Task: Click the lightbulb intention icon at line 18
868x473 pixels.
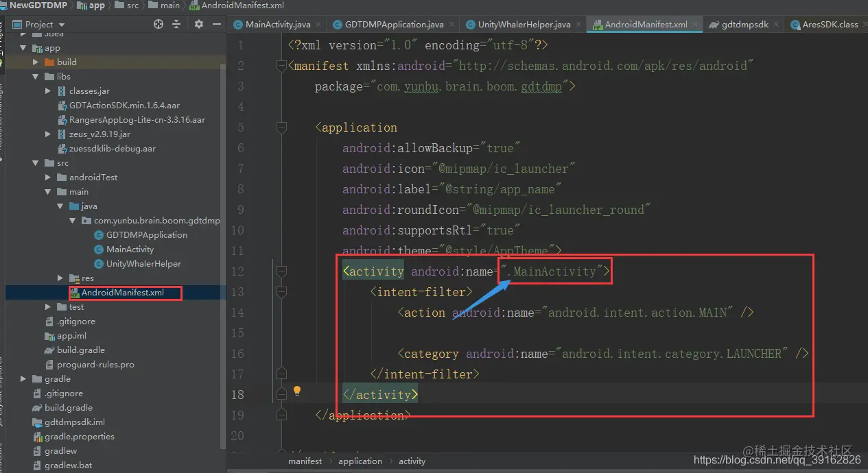Action: (x=297, y=391)
